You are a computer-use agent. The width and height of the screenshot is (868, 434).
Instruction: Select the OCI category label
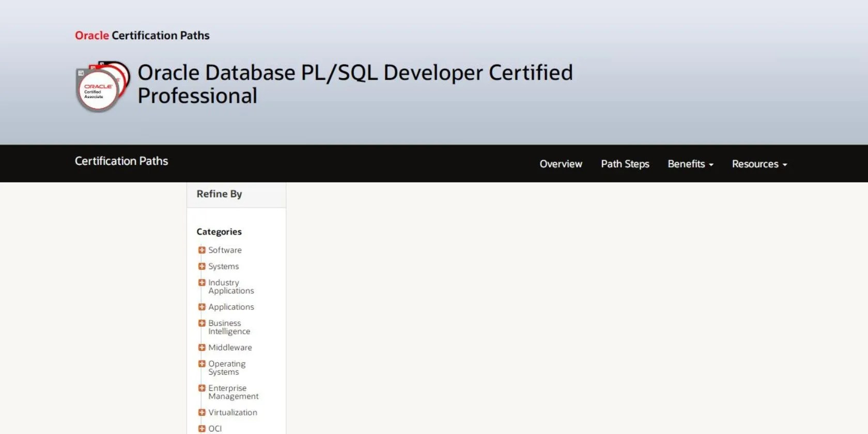click(215, 429)
